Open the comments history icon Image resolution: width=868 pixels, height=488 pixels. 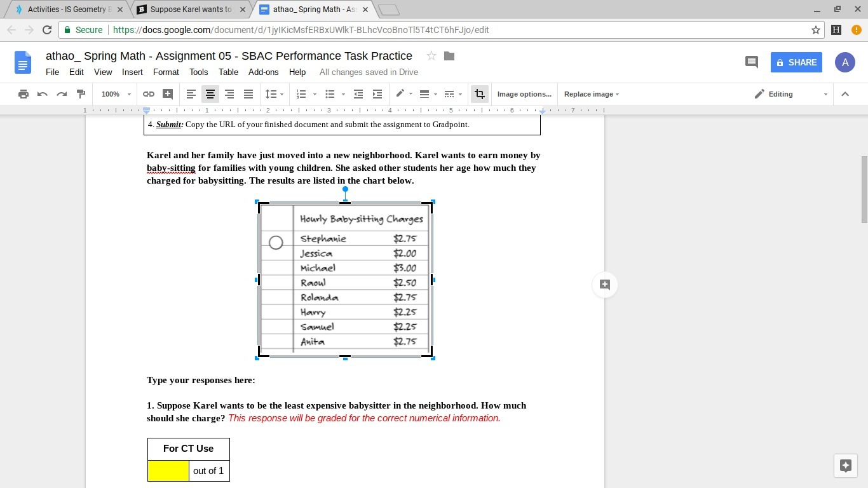point(751,62)
